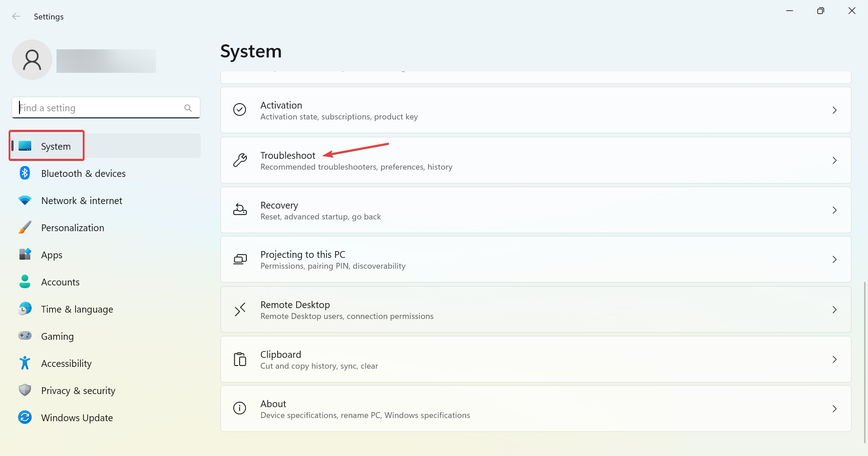Click the Accounts person icon
868x456 pixels.
click(x=25, y=281)
